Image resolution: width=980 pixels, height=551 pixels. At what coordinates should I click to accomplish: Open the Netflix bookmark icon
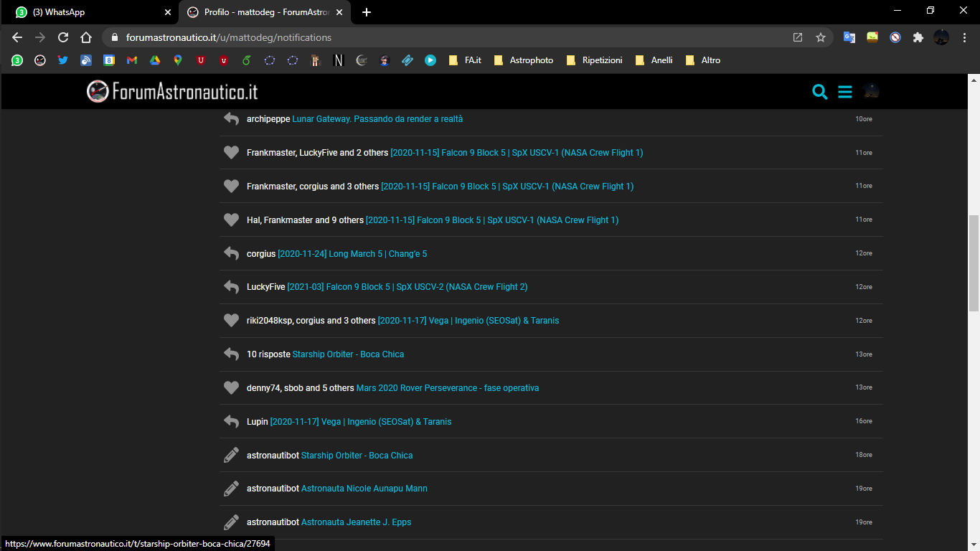[x=339, y=60]
